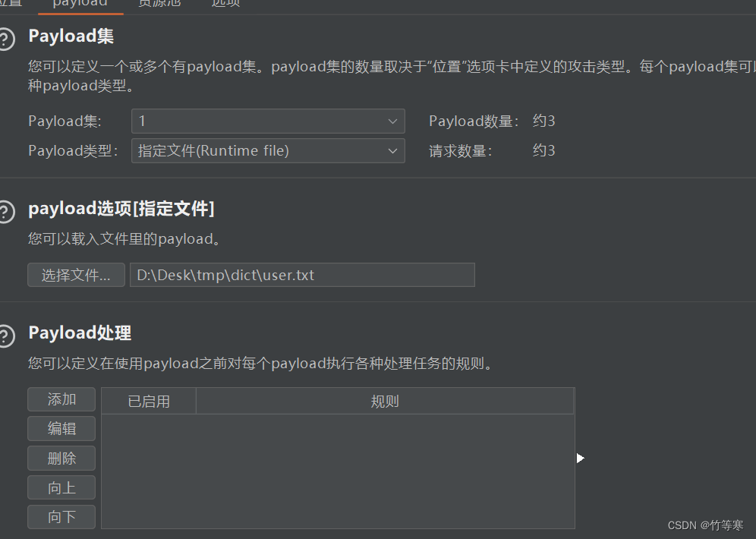Click the 添加 processing rule button
The image size is (756, 539).
click(61, 399)
